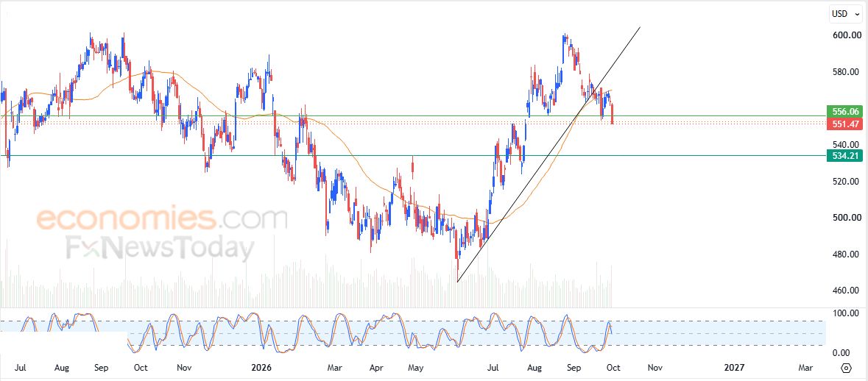Click the 520.00 price axis value
This screenshot has height=381, width=868.
(844, 182)
